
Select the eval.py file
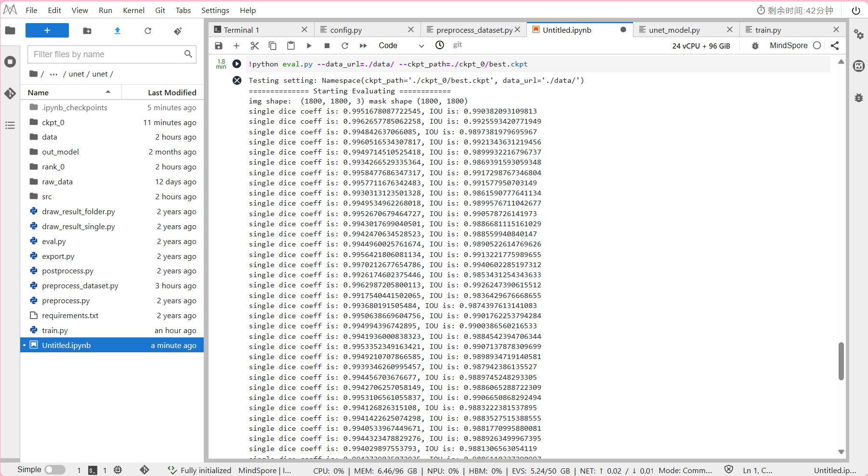click(x=112, y=241)
